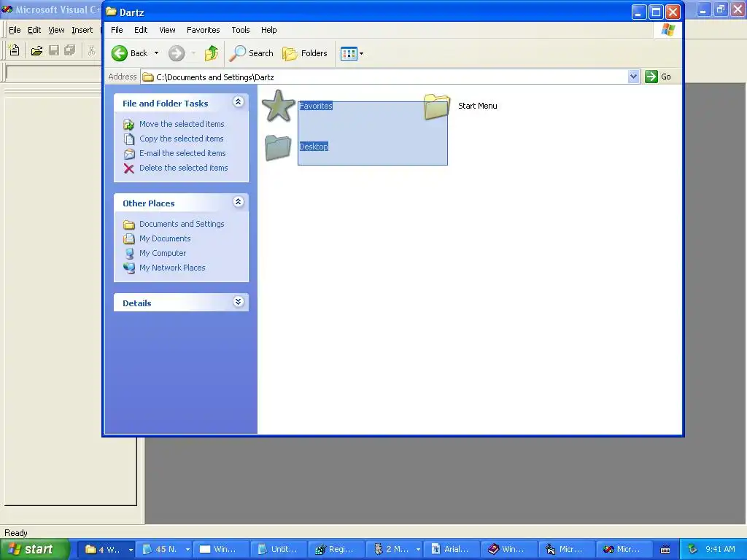747x560 pixels.
Task: Go to My Documents
Action: [165, 238]
